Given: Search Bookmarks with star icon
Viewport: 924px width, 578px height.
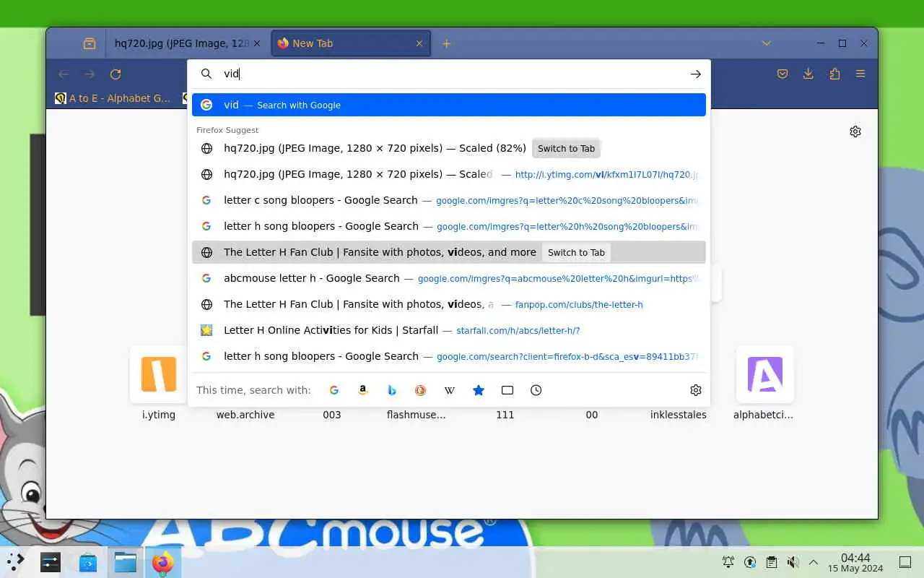Looking at the screenshot, I should click(478, 390).
